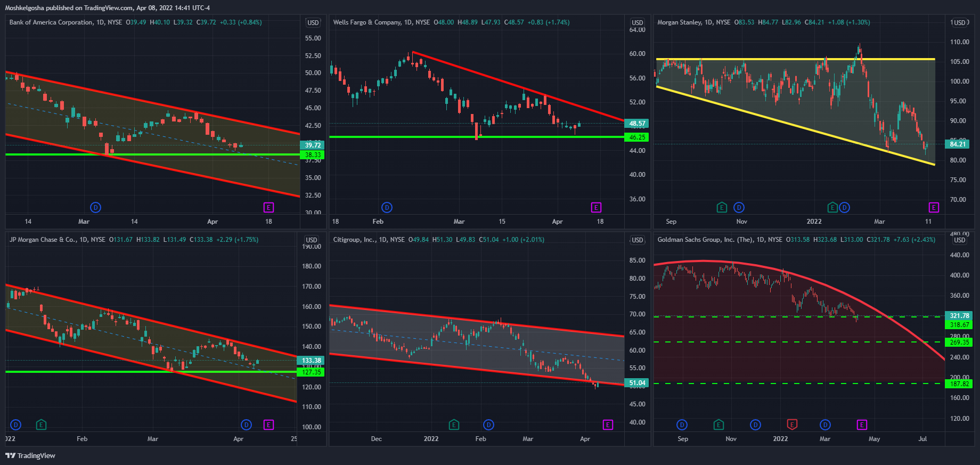Click Goldman Sachs dividend marker between Nov and 2022
Viewport: 980px width, 465px height.
(755, 425)
